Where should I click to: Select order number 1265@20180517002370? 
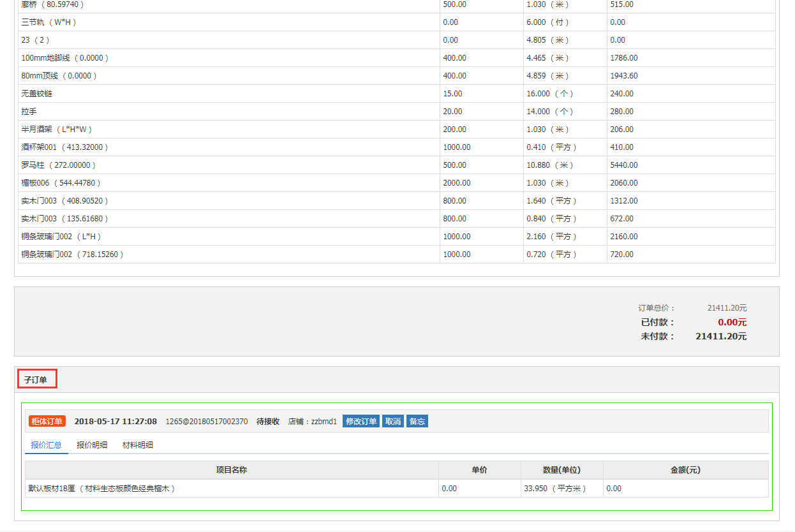coord(207,422)
